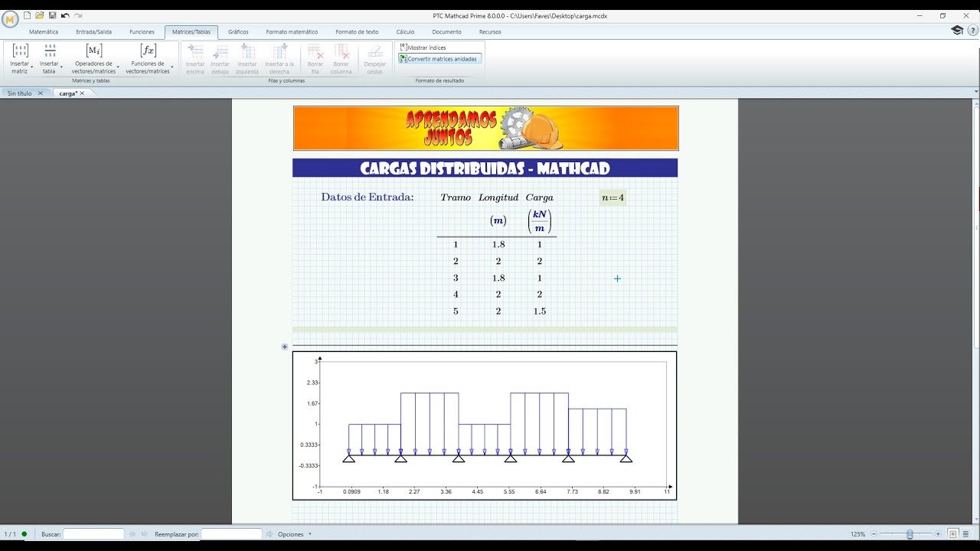The image size is (980, 551).
Task: Click Borrar fila icon
Action: coord(315,51)
